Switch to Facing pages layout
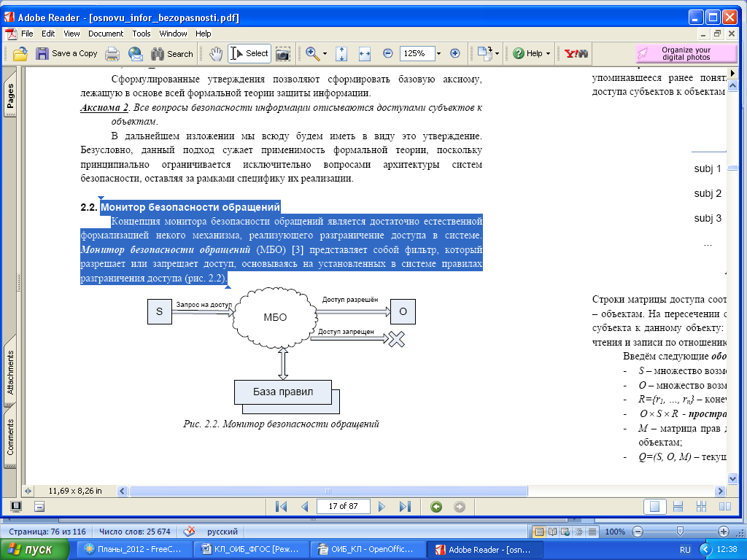 tap(724, 507)
